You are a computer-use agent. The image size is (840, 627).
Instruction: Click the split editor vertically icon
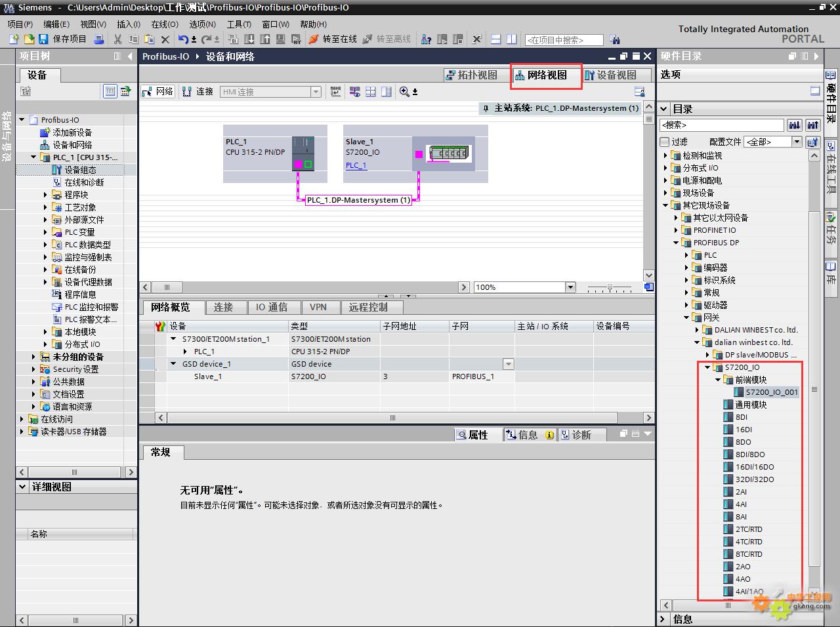(x=511, y=39)
